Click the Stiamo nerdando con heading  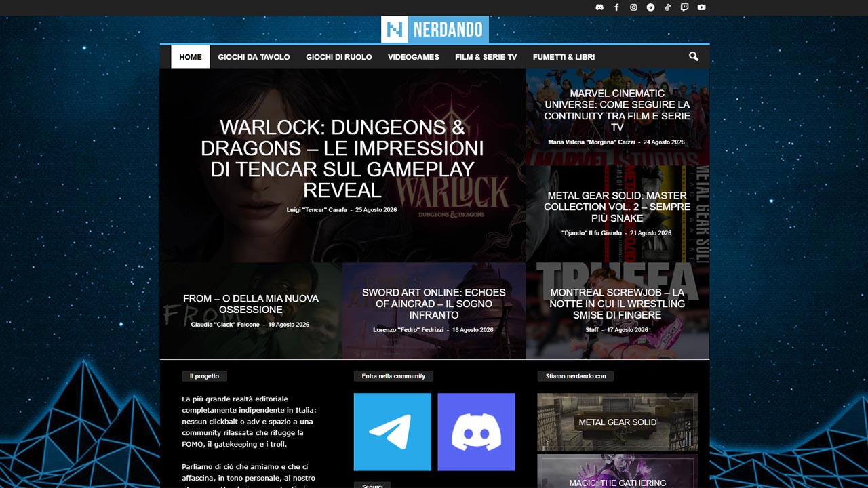pyautogui.click(x=576, y=376)
